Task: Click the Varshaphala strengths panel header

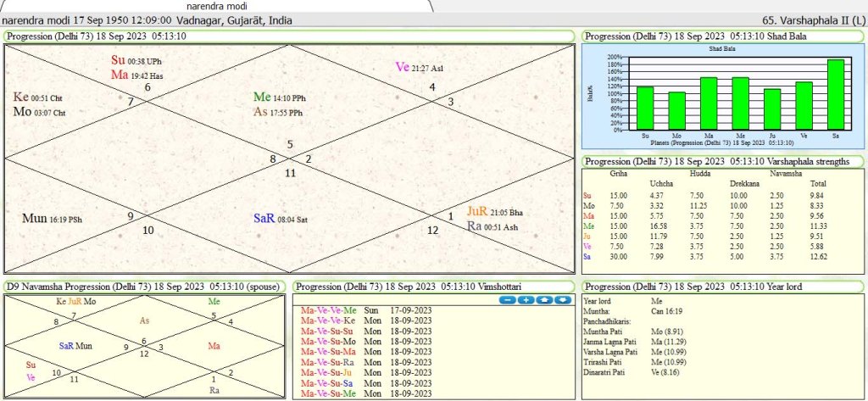Action: [x=721, y=161]
